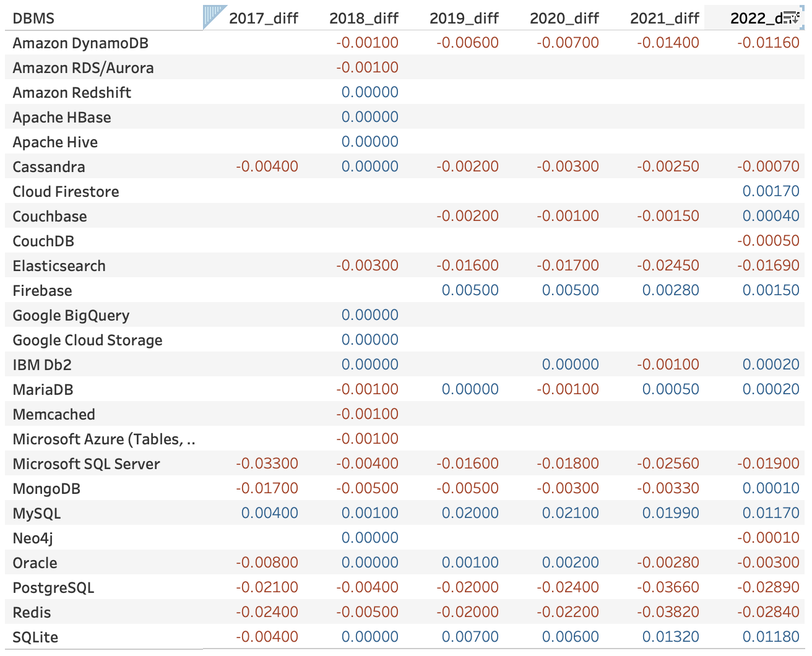Select MongoDB 2017 value -0.01700

[x=267, y=488]
